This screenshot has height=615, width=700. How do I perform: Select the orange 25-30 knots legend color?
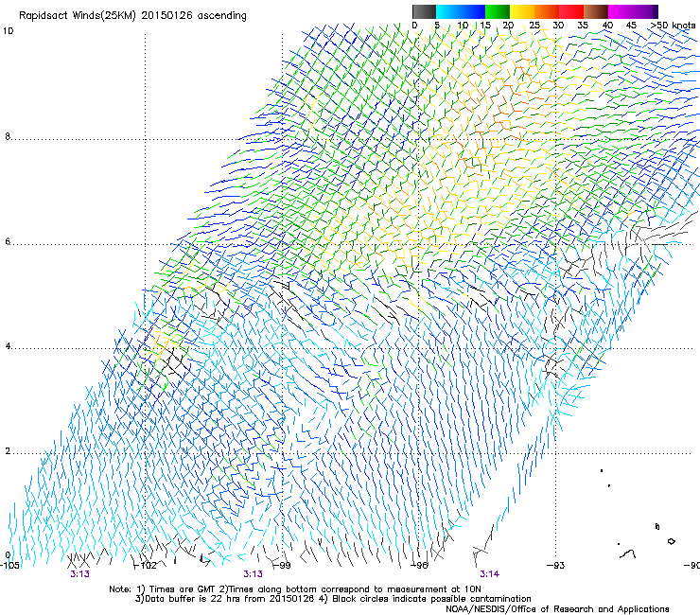(547, 11)
